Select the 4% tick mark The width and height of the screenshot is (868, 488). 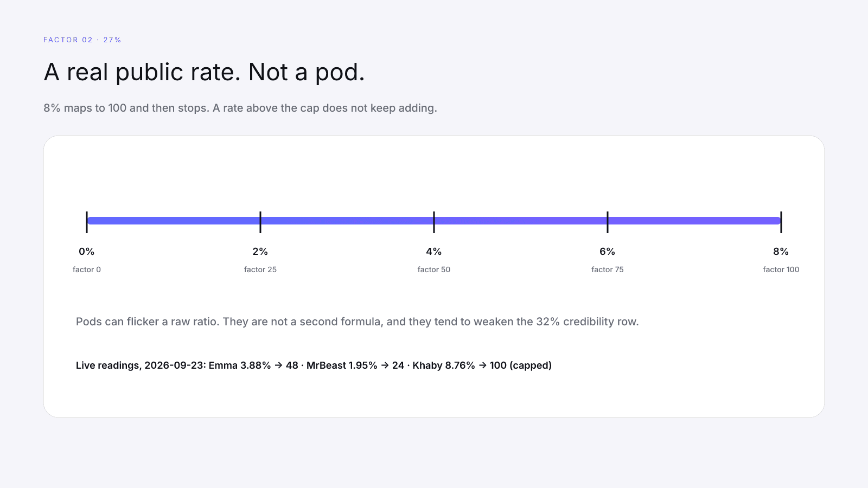(434, 222)
